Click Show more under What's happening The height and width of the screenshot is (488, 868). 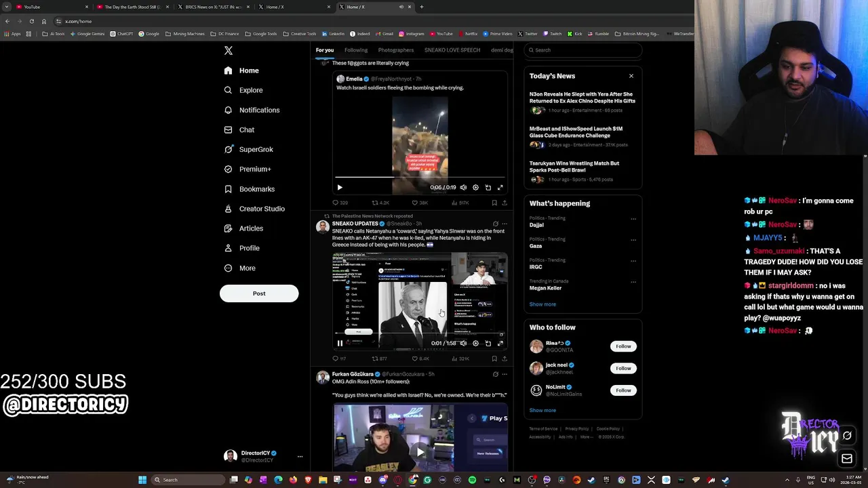pyautogui.click(x=542, y=304)
